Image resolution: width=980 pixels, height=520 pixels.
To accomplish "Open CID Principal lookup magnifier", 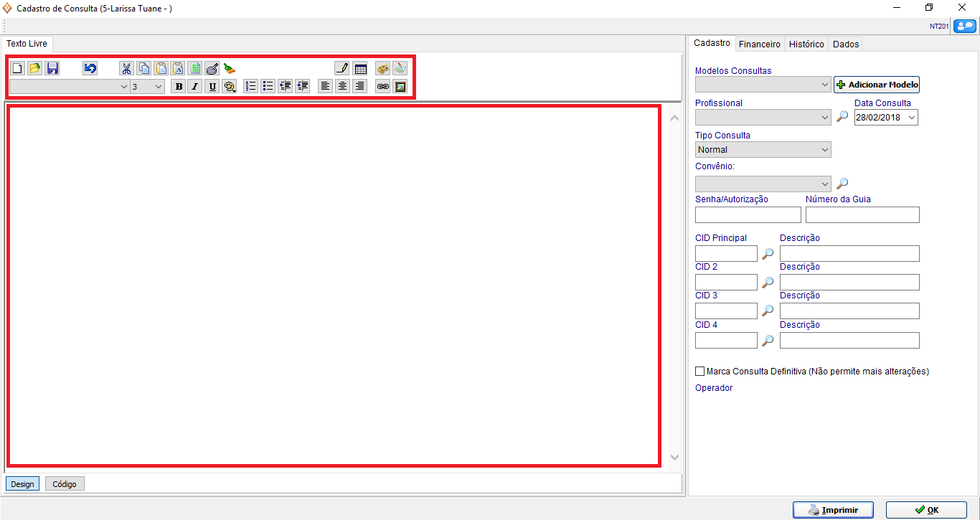I will (768, 254).
